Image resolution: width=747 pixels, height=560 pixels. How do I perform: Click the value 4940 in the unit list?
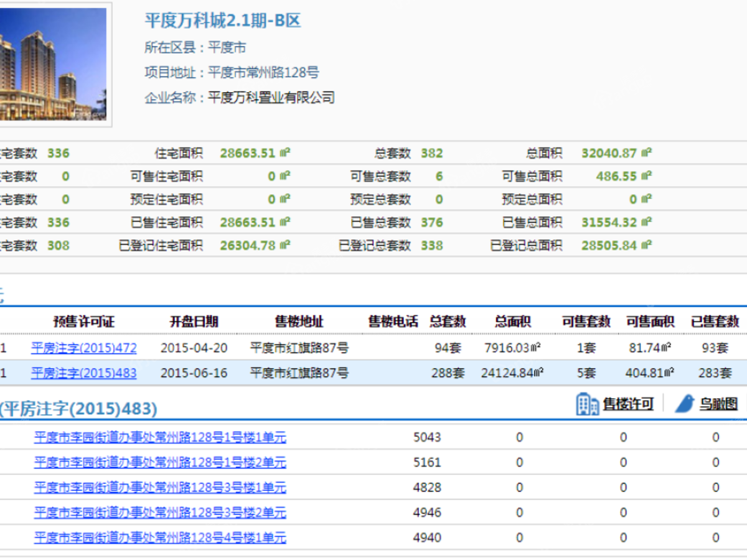[427, 538]
